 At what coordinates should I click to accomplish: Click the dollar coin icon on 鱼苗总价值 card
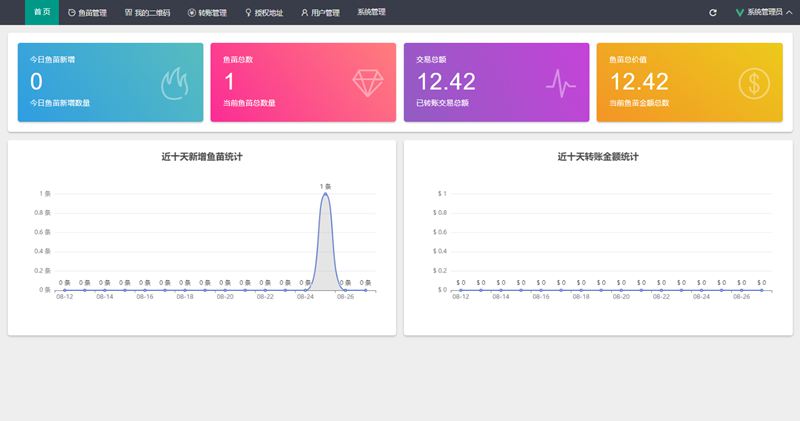(x=754, y=83)
